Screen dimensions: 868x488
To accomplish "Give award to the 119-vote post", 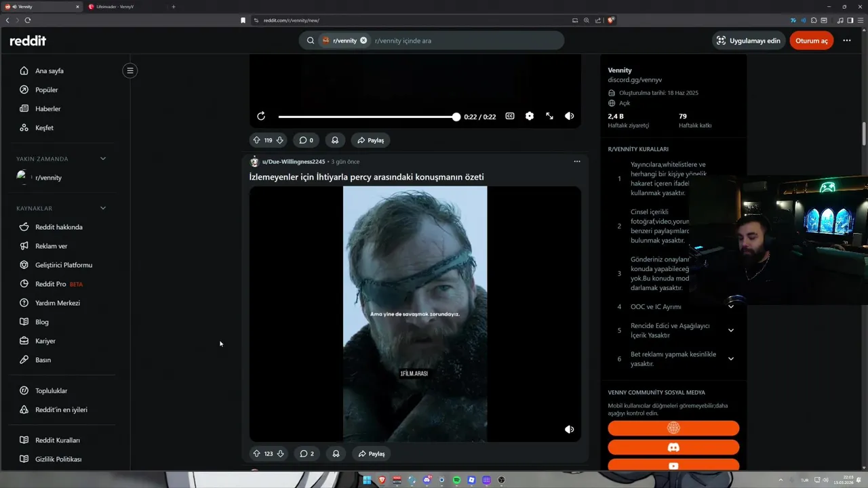I will 335,140.
